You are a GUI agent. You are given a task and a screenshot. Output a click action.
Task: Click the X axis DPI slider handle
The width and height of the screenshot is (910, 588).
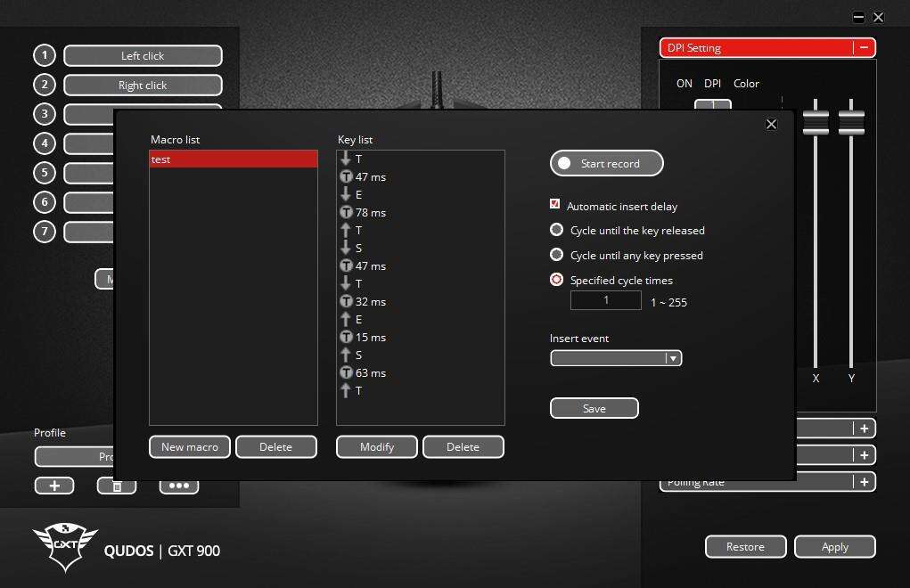click(x=816, y=123)
